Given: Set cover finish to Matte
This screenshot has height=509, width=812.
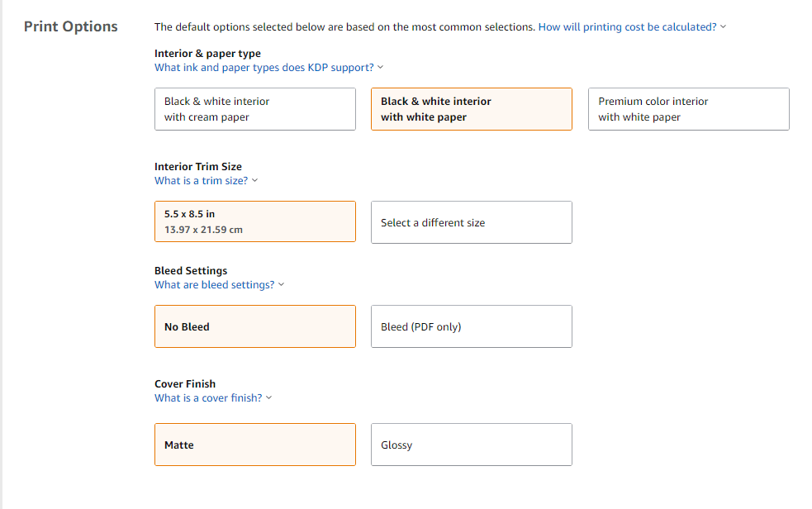Looking at the screenshot, I should pos(254,445).
